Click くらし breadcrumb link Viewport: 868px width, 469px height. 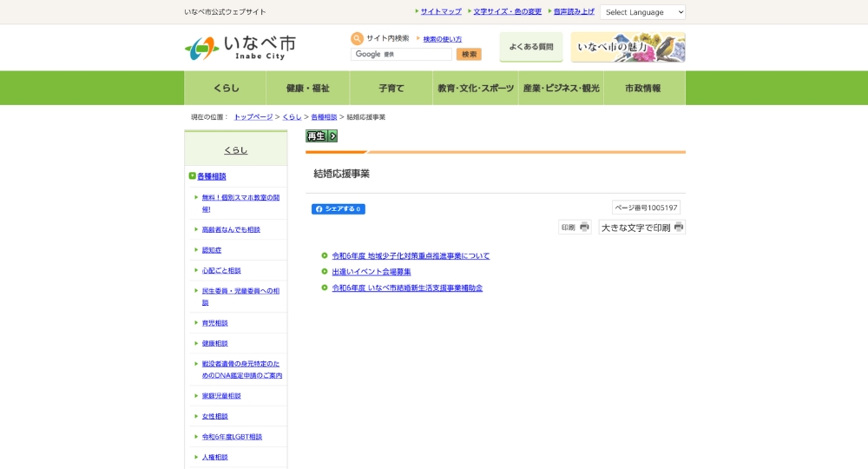point(292,117)
